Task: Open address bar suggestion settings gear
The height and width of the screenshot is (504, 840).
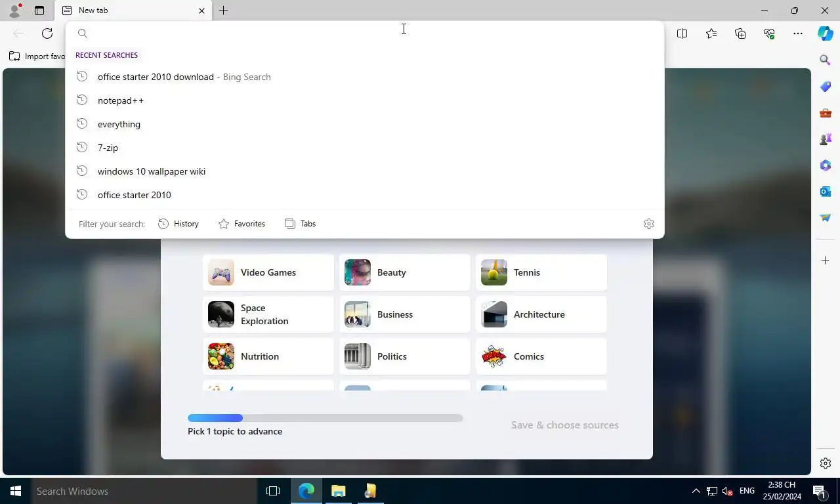Action: click(x=649, y=224)
